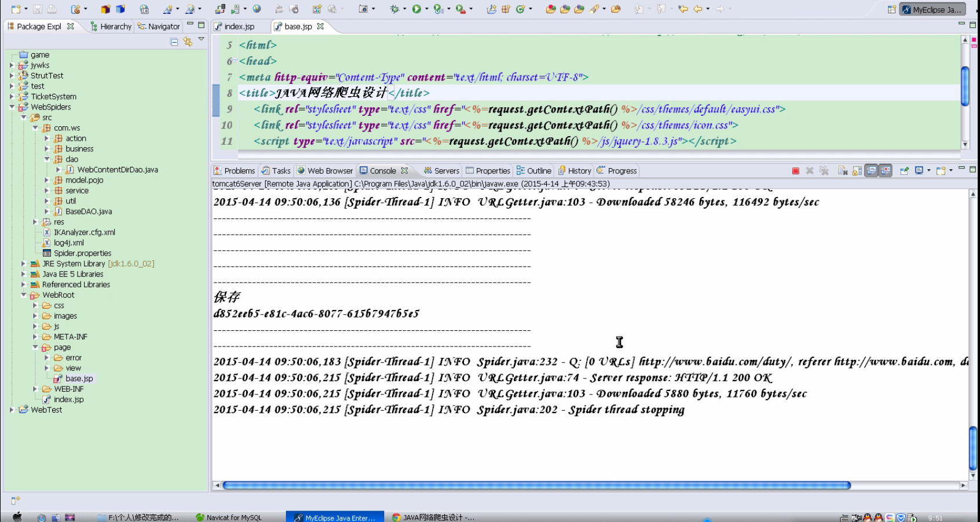The image size is (980, 522).
Task: Expand the action package node
Action: [47, 138]
